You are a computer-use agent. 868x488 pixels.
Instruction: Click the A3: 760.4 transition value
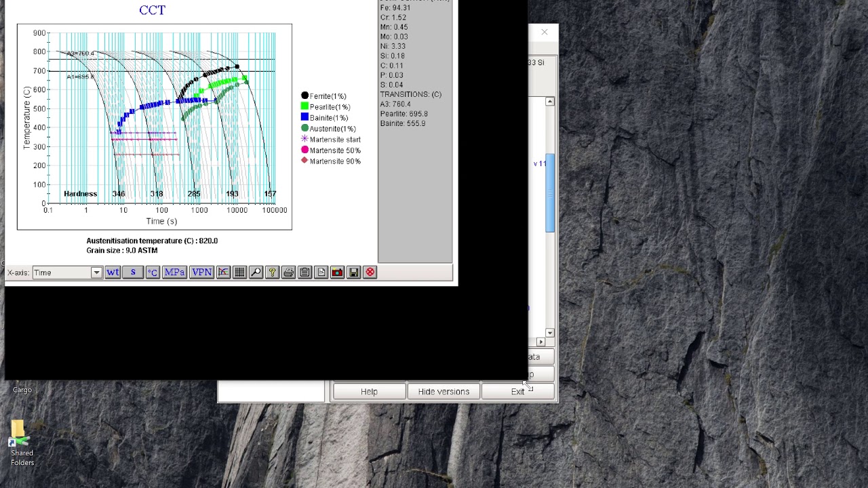[395, 104]
